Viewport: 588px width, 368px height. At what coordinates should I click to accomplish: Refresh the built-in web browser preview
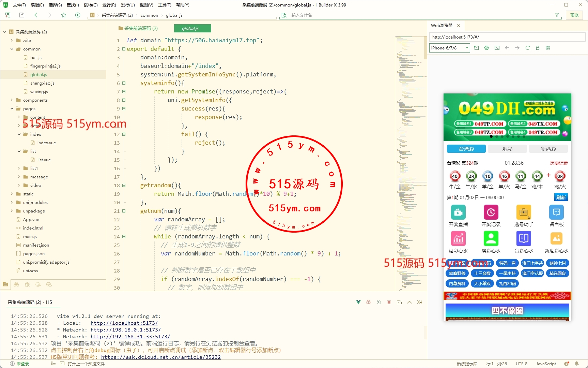527,48
